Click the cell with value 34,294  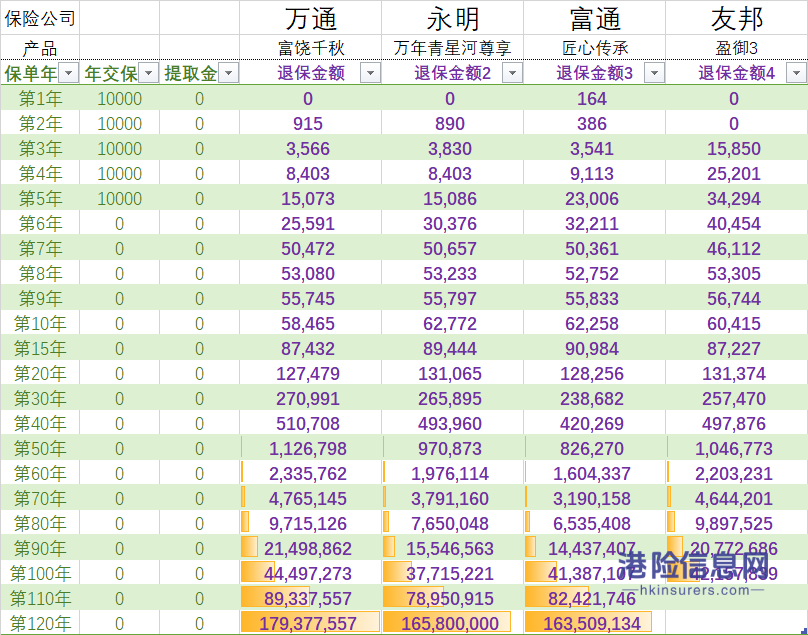pos(734,198)
